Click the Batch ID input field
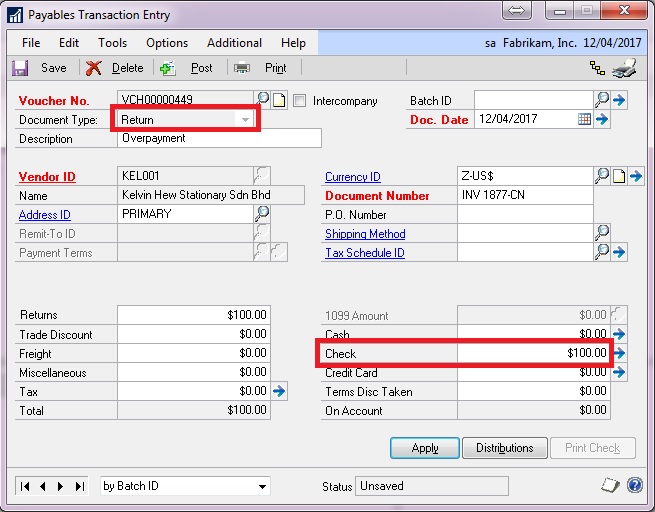Image resolution: width=655 pixels, height=512 pixels. coord(534,100)
